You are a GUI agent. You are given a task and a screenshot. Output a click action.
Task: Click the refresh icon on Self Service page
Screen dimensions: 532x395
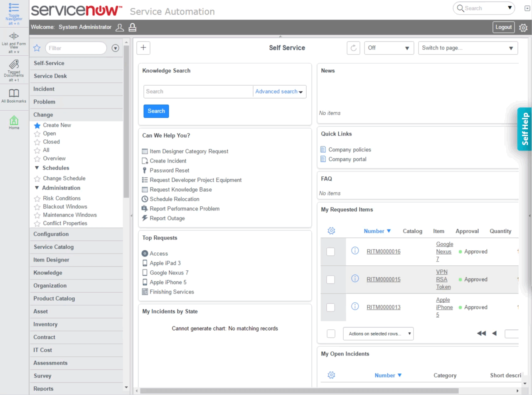click(x=354, y=48)
